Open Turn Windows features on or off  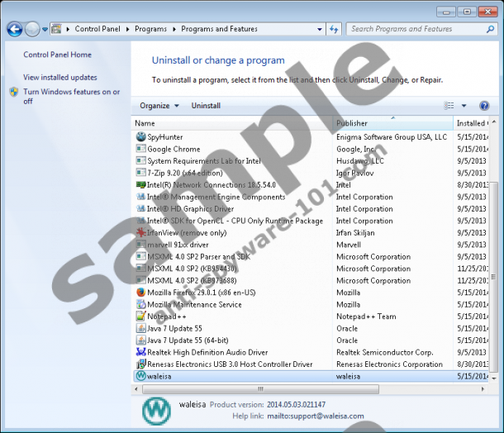pos(71,97)
